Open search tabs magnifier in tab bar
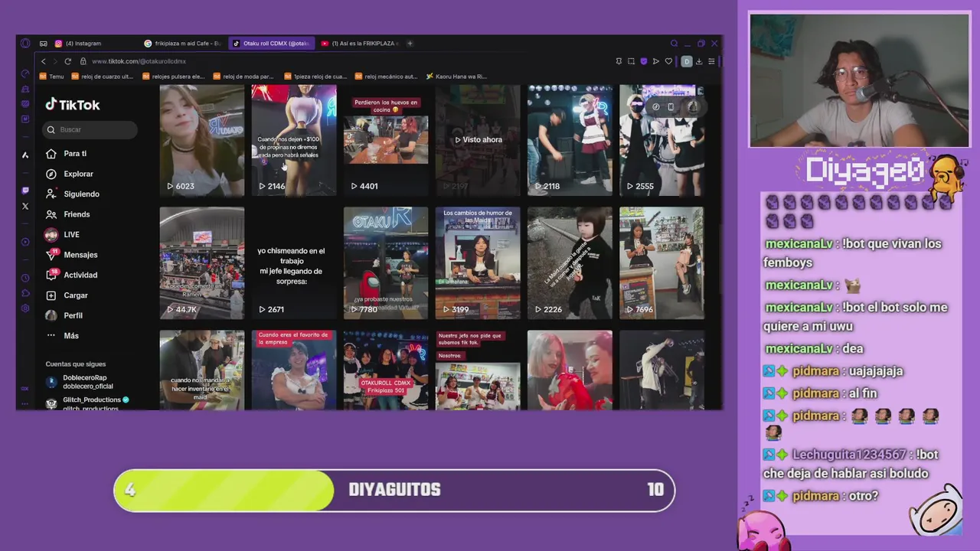 point(674,44)
